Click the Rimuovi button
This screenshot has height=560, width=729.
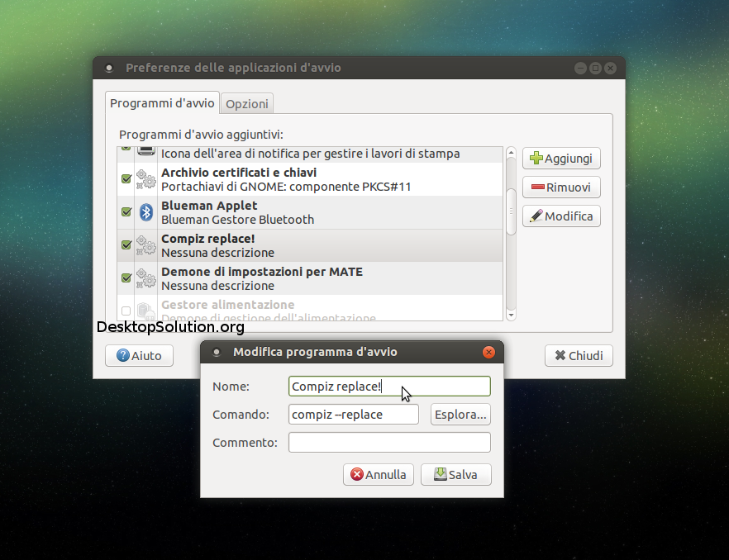click(x=561, y=187)
